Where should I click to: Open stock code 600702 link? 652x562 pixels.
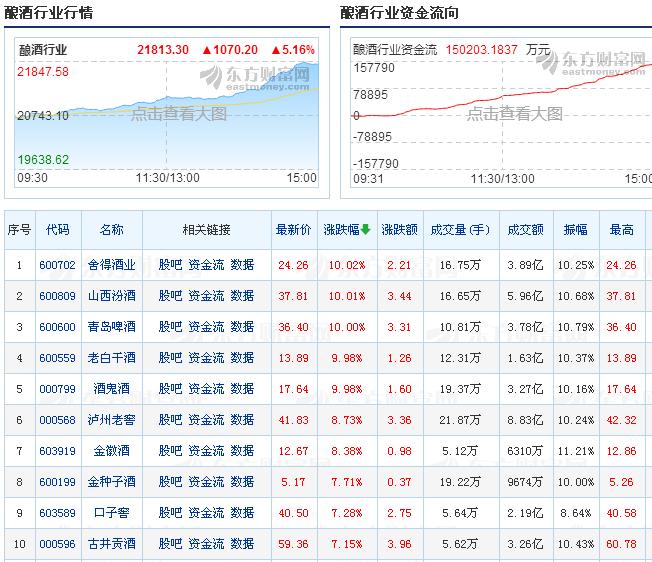(57, 265)
